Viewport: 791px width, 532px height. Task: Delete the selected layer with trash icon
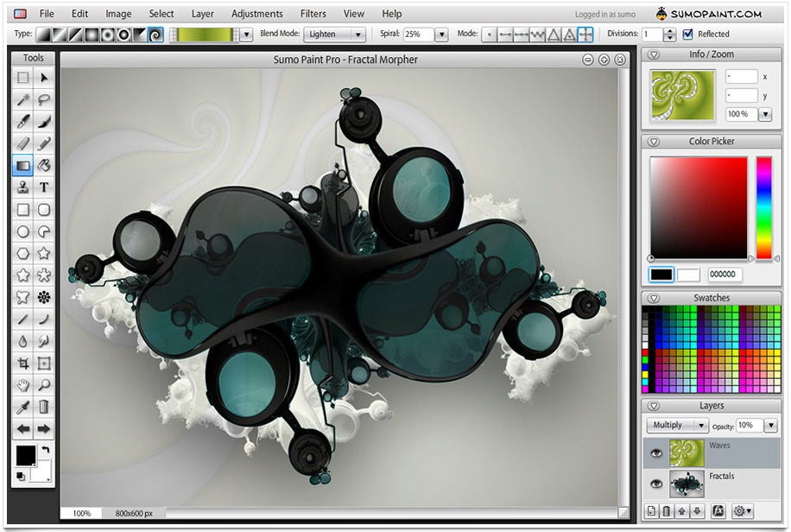667,510
